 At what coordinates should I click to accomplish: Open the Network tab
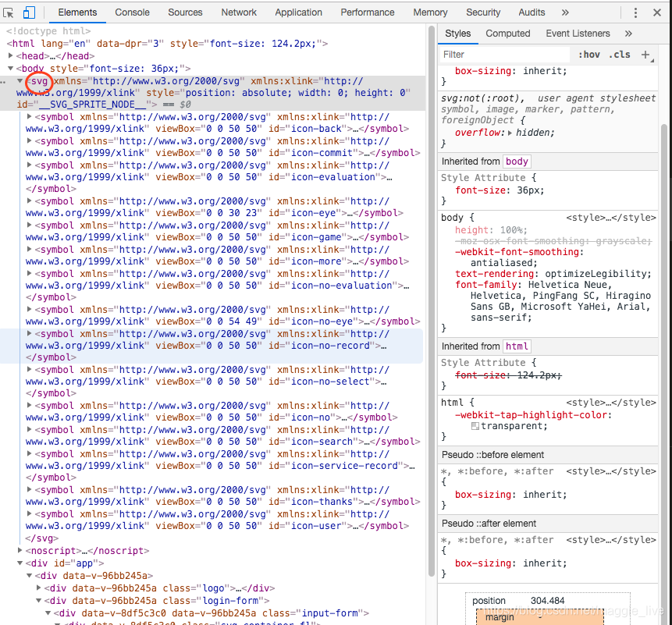[239, 12]
